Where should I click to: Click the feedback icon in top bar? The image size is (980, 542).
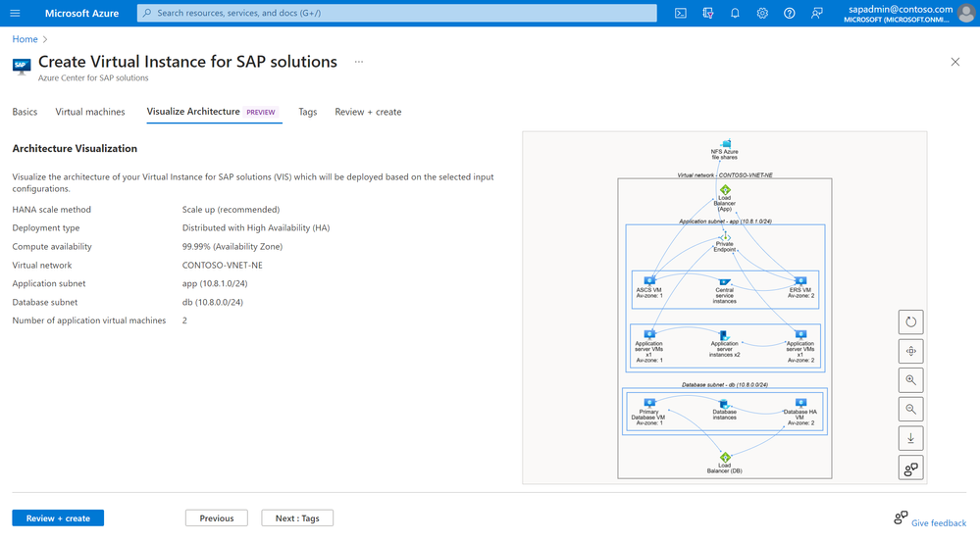(x=817, y=13)
